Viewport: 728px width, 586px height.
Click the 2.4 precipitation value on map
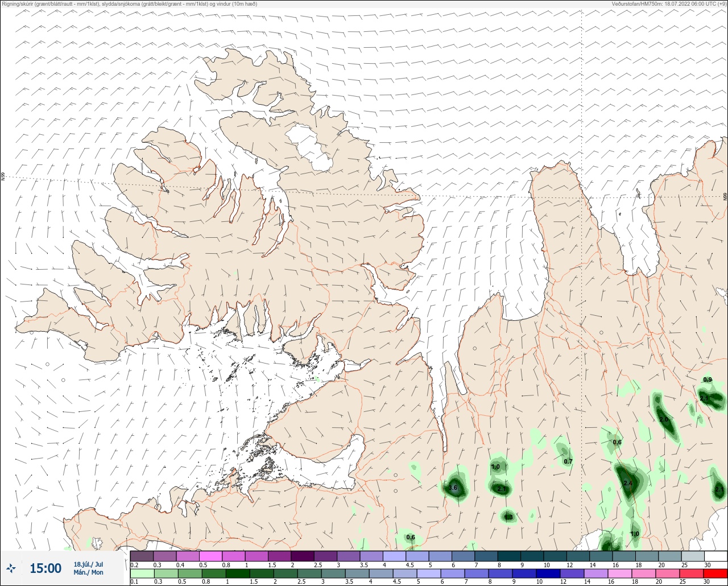[x=628, y=484]
